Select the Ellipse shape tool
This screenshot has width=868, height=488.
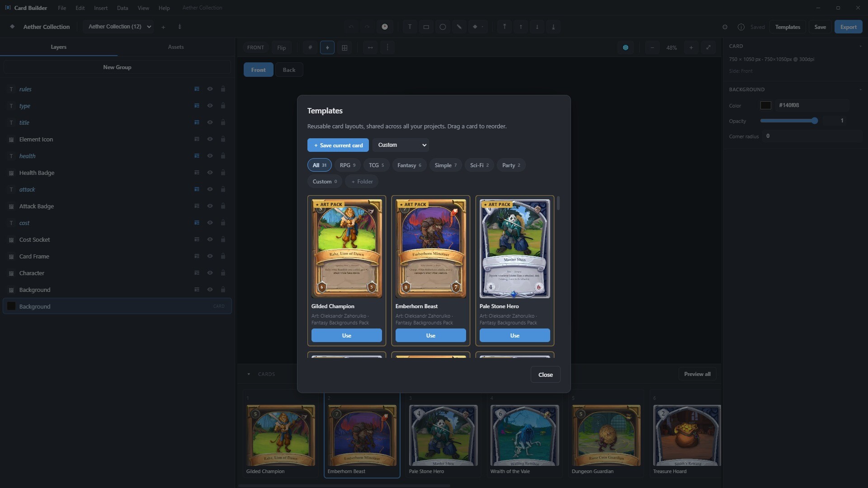(x=443, y=27)
